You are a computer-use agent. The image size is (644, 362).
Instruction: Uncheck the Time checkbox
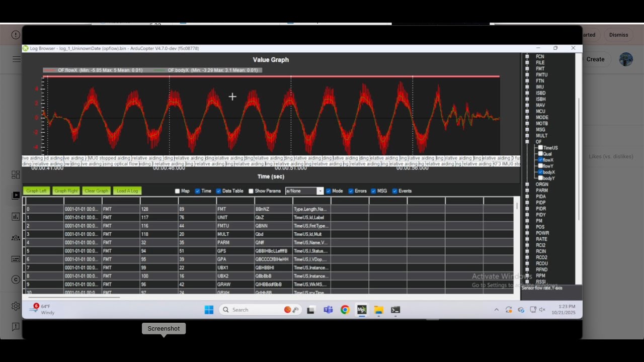(198, 191)
